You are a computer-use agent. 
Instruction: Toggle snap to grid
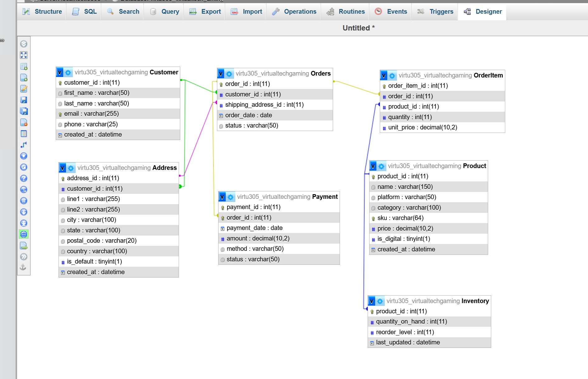tap(24, 201)
